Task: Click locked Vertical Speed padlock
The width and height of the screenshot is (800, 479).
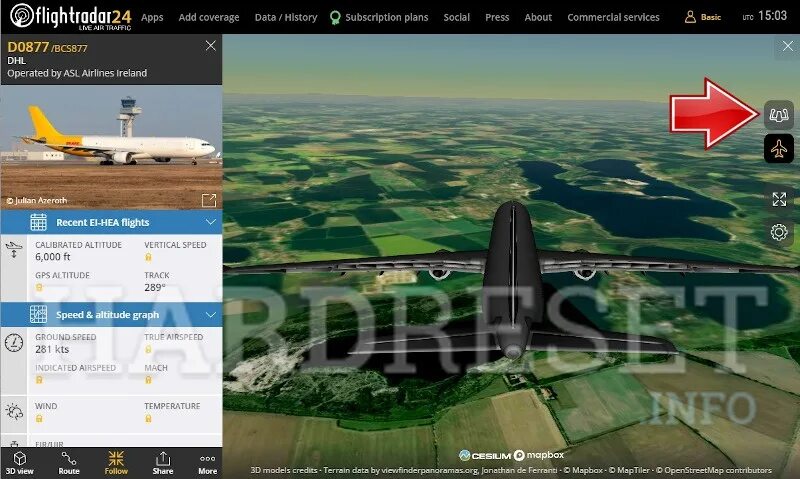Action: (x=148, y=257)
